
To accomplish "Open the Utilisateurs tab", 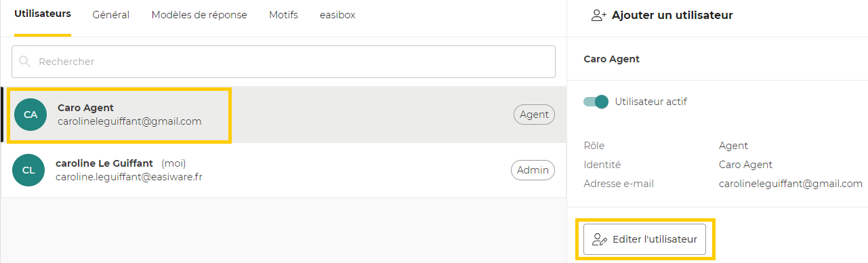I will click(43, 14).
